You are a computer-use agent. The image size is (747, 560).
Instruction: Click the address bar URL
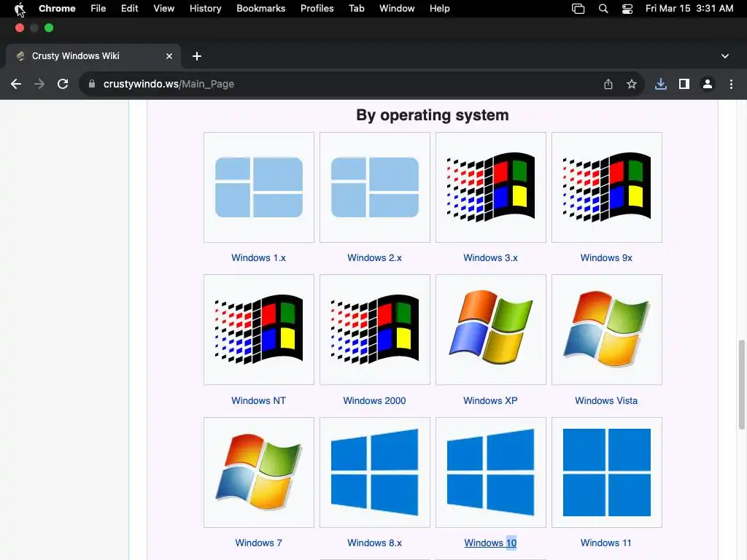tap(169, 85)
